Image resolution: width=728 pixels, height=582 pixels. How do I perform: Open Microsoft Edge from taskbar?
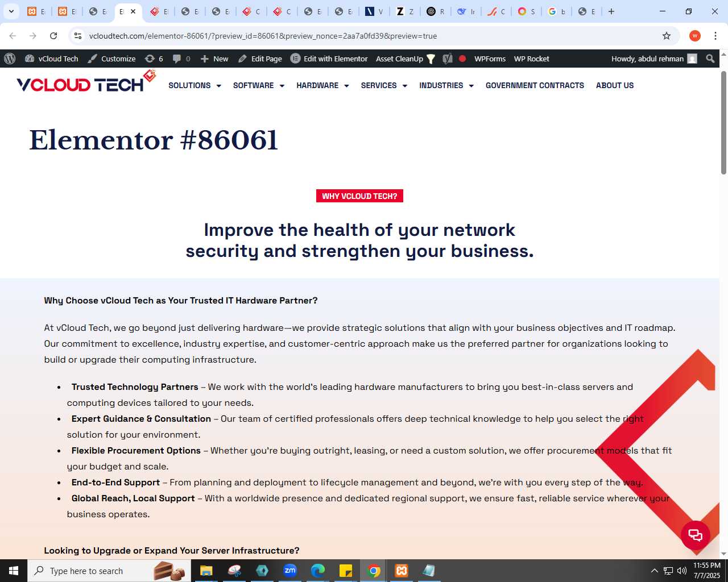click(x=318, y=571)
